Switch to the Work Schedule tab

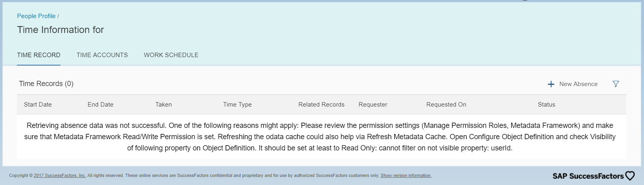[x=171, y=55]
